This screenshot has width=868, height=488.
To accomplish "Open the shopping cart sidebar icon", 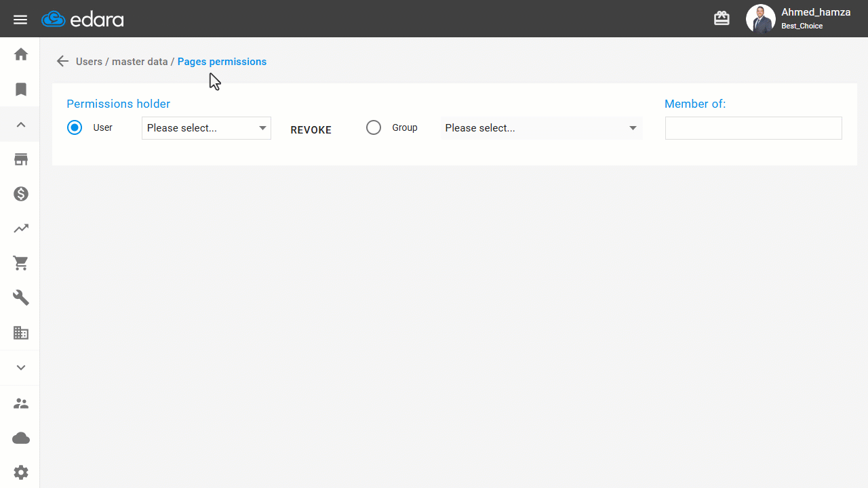I will tap(21, 264).
